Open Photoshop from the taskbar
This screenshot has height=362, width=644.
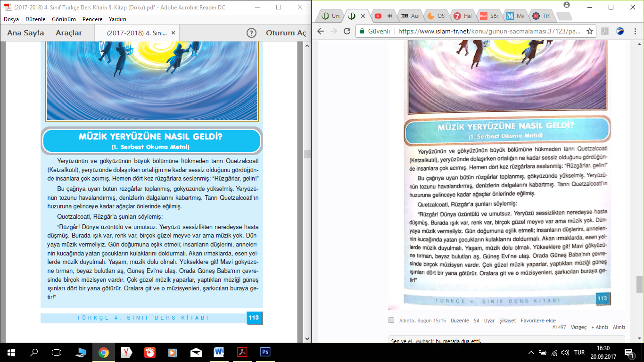[265, 352]
